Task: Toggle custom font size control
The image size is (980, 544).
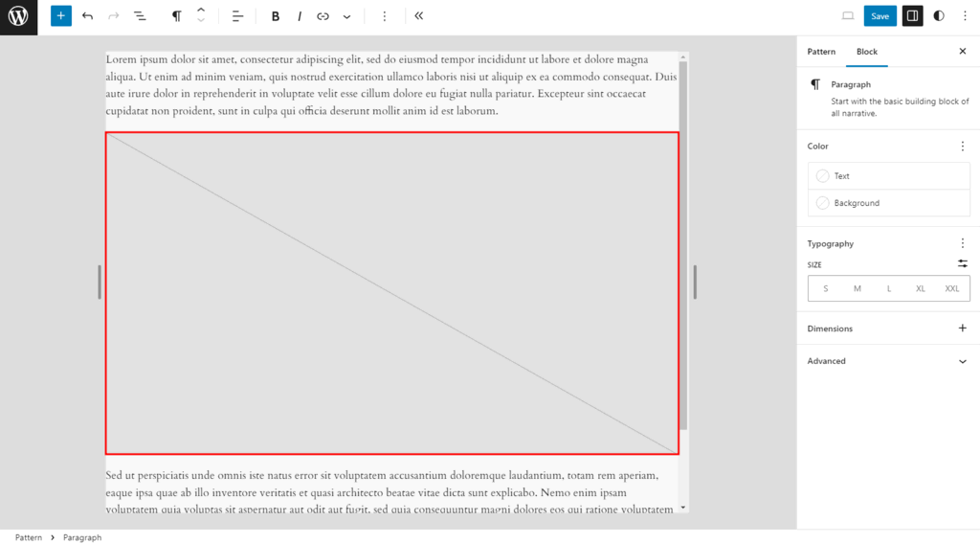Action: pos(963,264)
